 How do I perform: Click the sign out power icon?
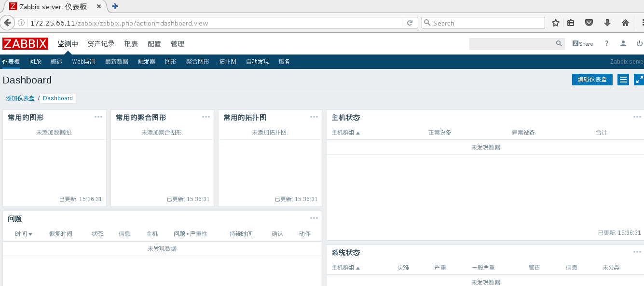[x=640, y=44]
